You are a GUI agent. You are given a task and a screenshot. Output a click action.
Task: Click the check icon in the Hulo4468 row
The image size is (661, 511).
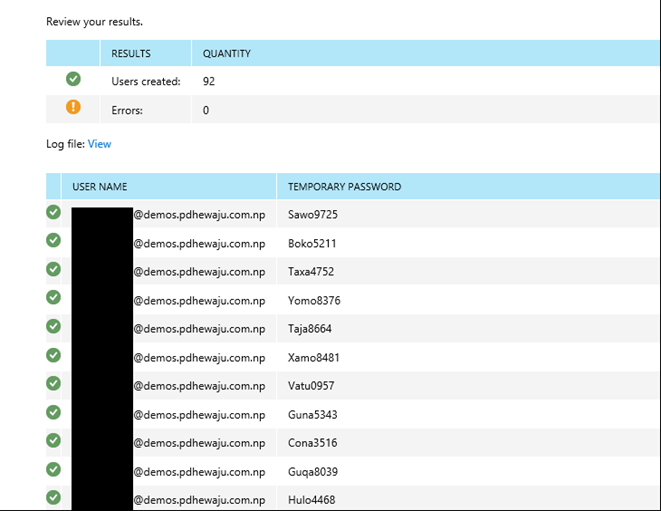coord(54,498)
